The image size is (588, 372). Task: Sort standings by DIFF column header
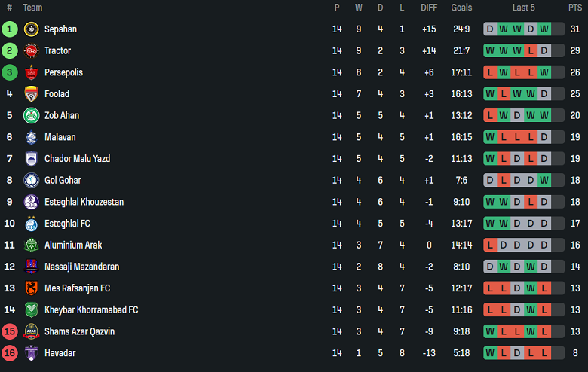pos(429,8)
